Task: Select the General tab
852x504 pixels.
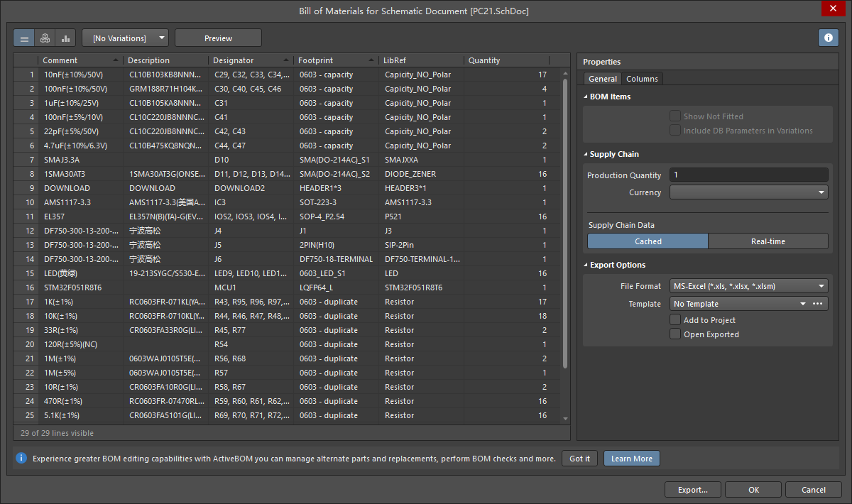Action: point(602,79)
